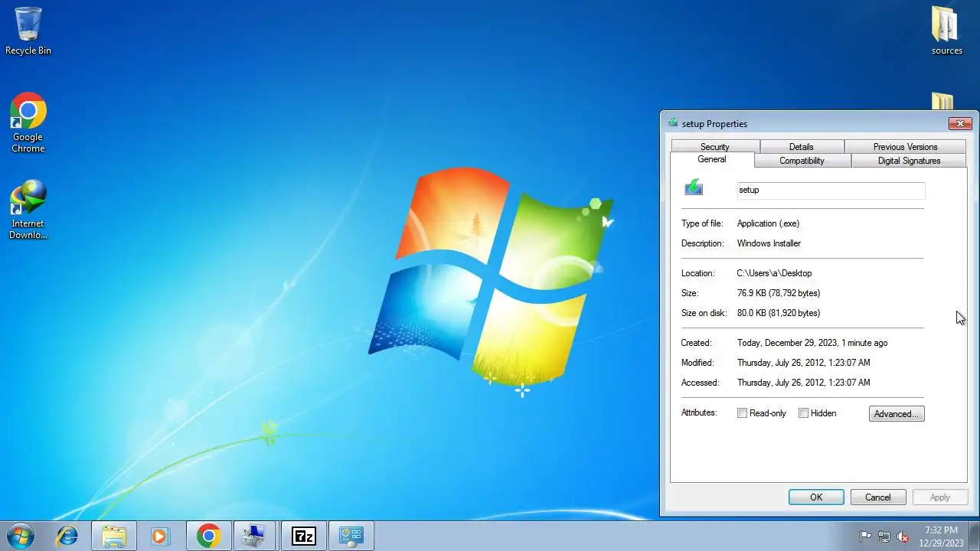Click the Advanced... attributes button
This screenshot has width=980, height=551.
[897, 414]
